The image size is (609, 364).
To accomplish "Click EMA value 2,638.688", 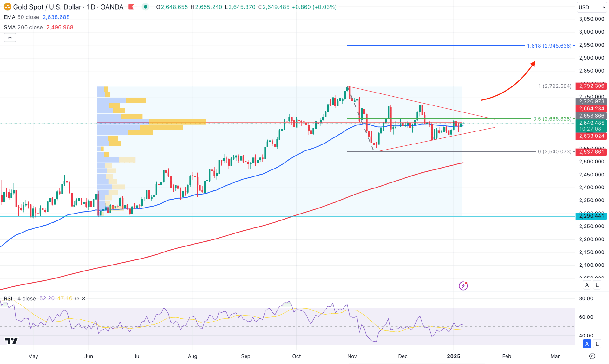I will [x=56, y=17].
